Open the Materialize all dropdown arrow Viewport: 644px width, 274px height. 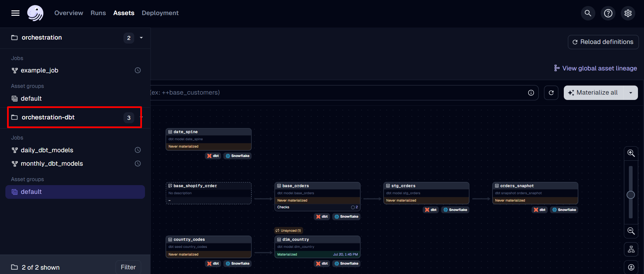(631, 93)
